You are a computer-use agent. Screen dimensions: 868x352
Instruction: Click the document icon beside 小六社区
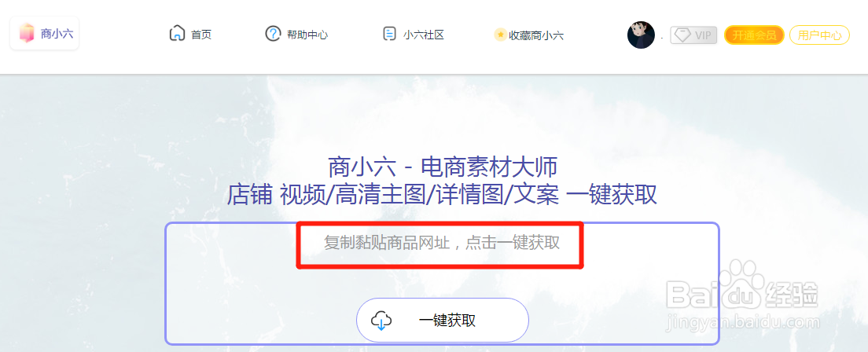[x=390, y=34]
